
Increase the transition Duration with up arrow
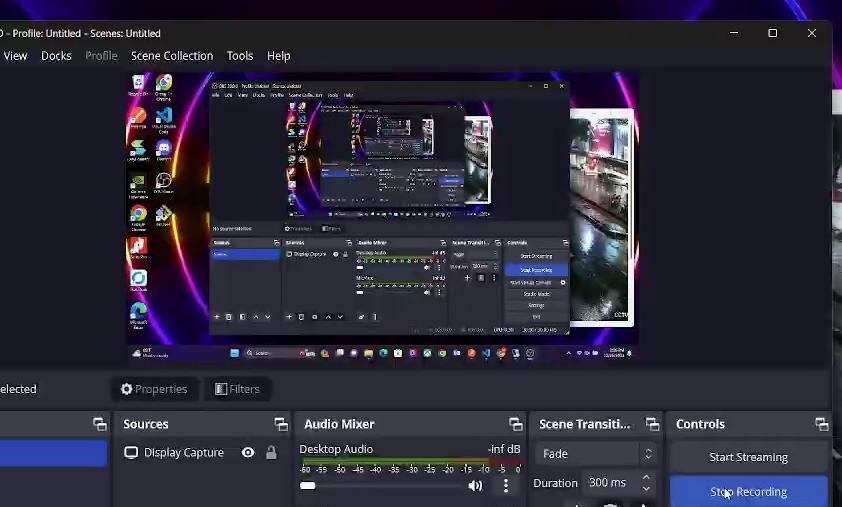(646, 478)
